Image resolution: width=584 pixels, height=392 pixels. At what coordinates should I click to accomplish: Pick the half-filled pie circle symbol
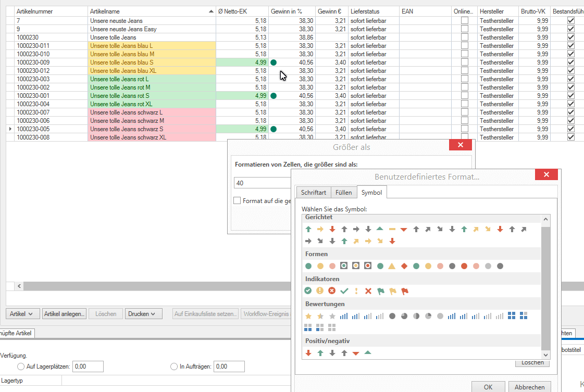[x=416, y=316]
